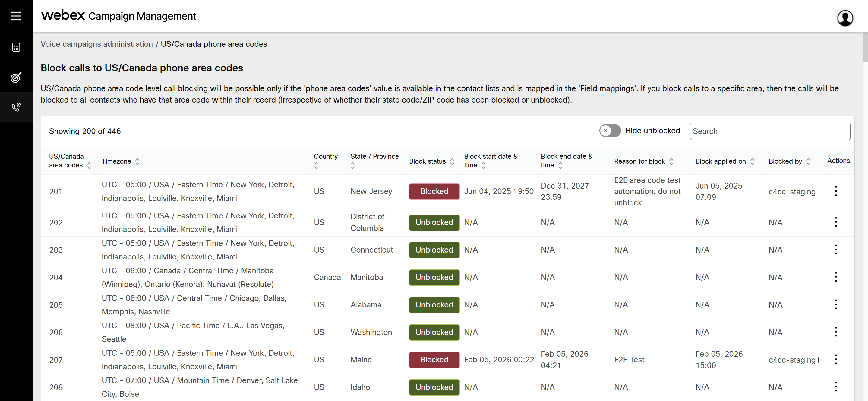The image size is (868, 401).
Task: Click the Unblocked badge for Manitoba
Action: pyautogui.click(x=434, y=277)
